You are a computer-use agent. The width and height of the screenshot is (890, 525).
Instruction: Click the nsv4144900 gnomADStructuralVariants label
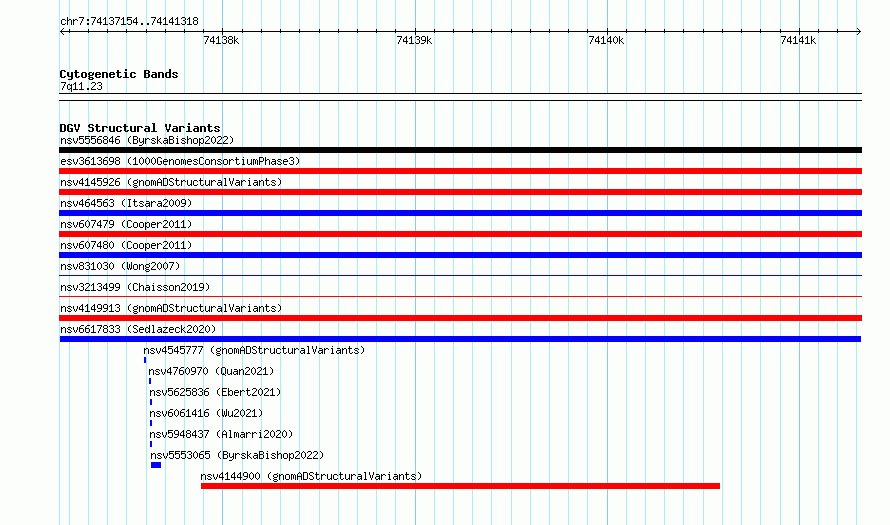[312, 476]
